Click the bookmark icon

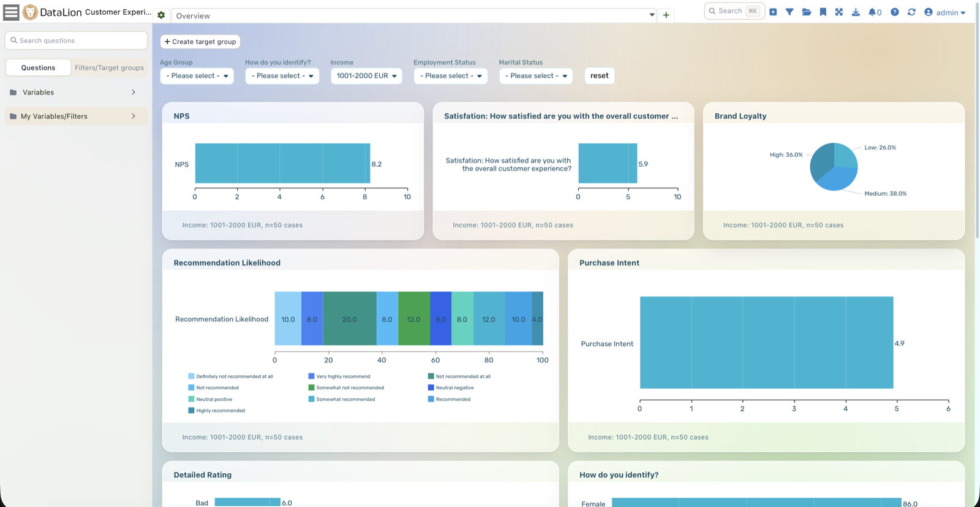tap(823, 12)
